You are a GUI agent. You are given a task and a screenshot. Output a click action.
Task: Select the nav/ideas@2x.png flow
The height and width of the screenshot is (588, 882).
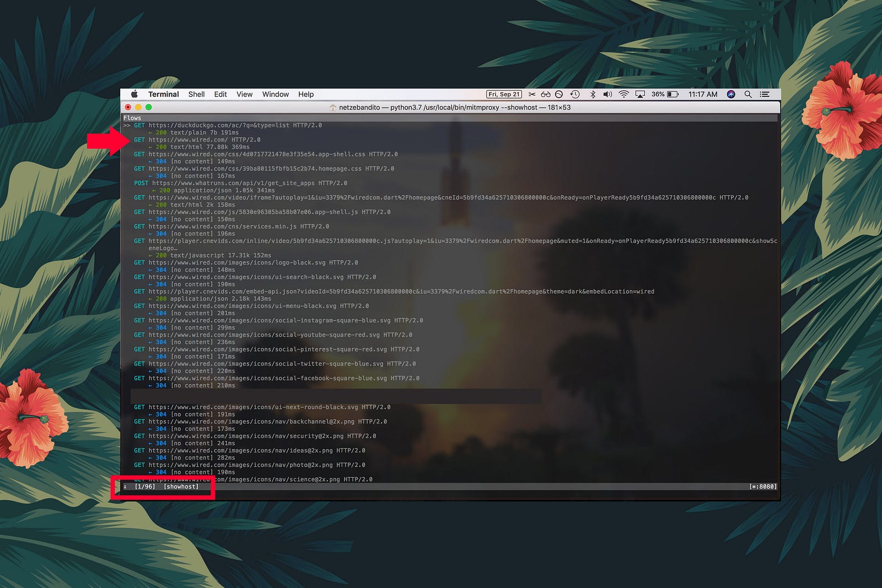coord(249,450)
